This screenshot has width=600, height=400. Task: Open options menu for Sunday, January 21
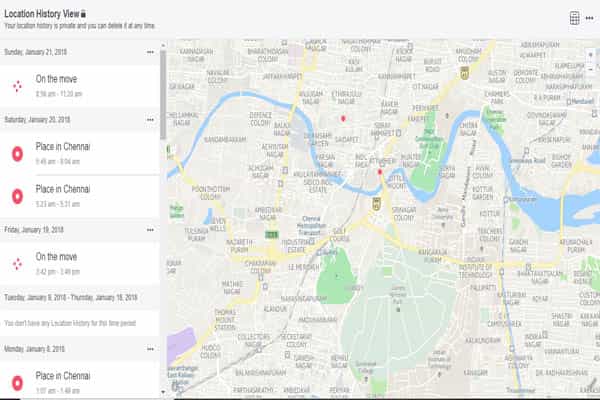pyautogui.click(x=150, y=52)
